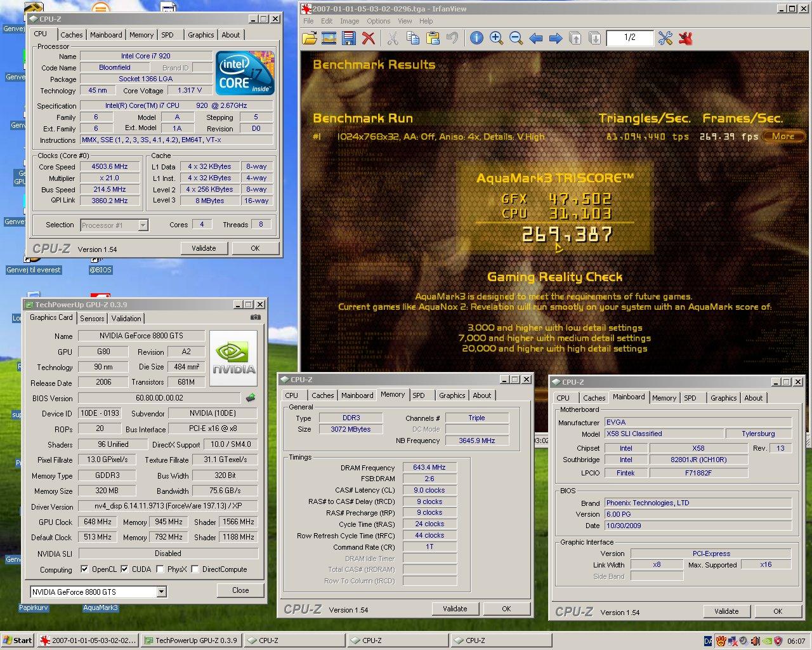This screenshot has height=650, width=812.
Task: Click the X58 SLI Classified model field
Action: 663,434
